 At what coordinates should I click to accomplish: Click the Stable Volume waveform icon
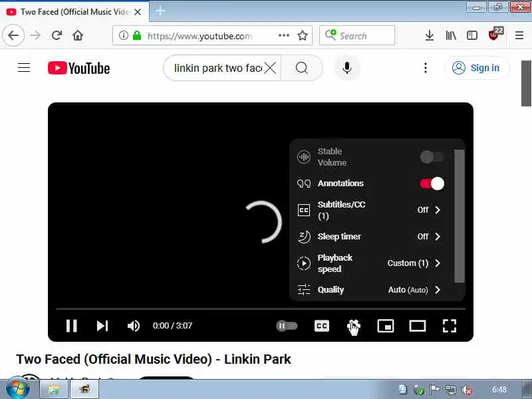click(x=304, y=157)
